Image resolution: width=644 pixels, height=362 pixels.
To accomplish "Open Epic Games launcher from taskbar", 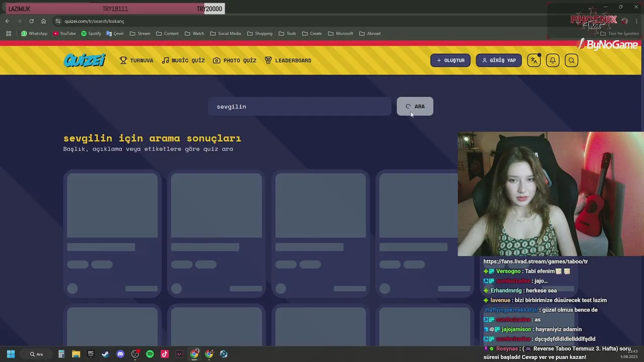I will click(91, 354).
